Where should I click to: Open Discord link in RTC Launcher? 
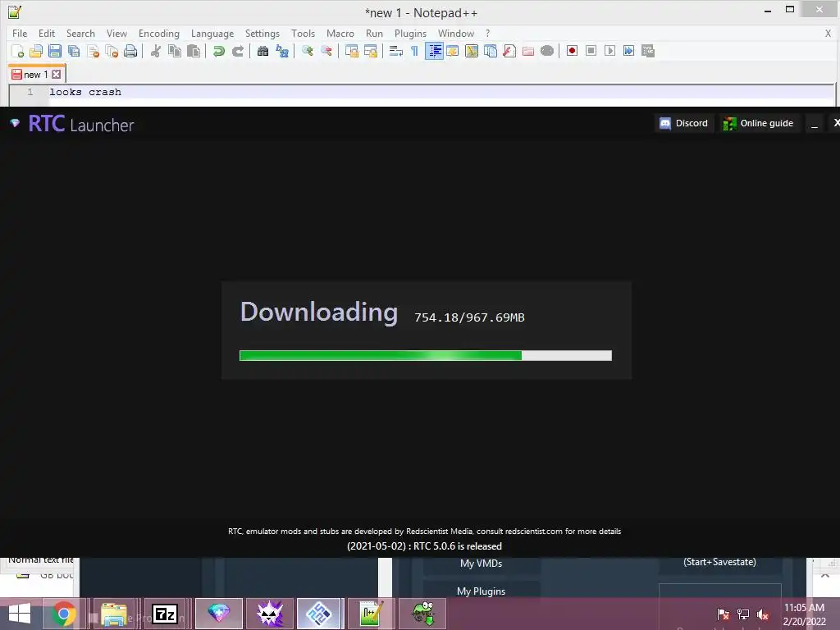(683, 123)
